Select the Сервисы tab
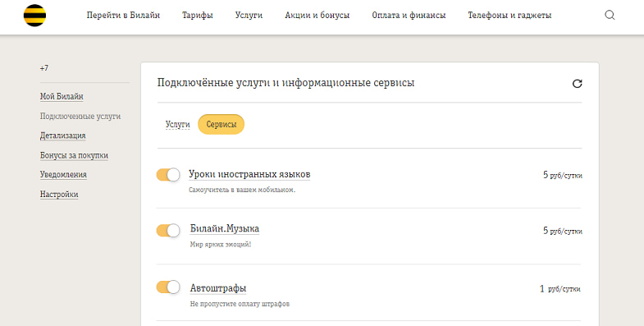Viewport: 644px width, 326px height. point(222,124)
